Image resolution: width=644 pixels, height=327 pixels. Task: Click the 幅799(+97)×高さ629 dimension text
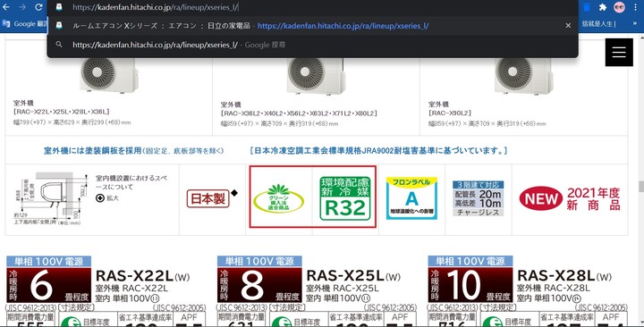(72, 122)
